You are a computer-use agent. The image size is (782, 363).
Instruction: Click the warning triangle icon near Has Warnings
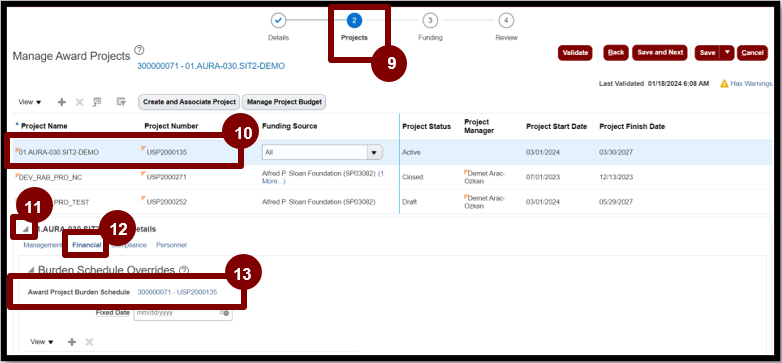(724, 84)
